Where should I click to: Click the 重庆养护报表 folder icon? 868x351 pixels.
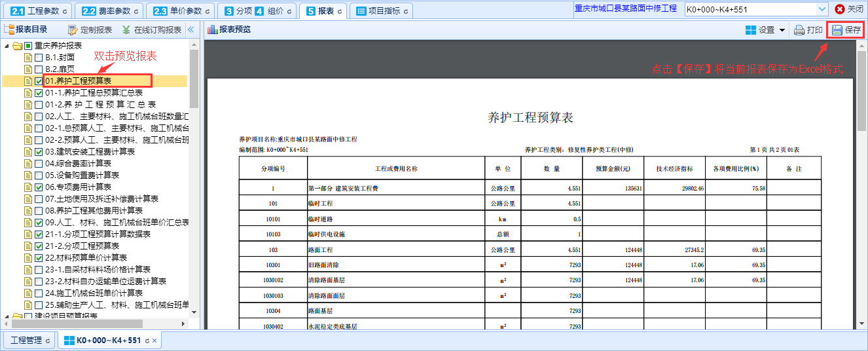point(17,46)
